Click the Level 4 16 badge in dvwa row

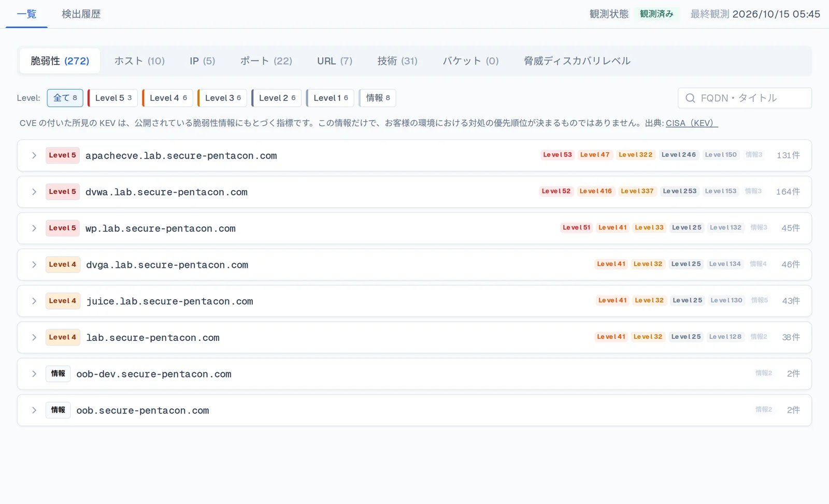(596, 191)
